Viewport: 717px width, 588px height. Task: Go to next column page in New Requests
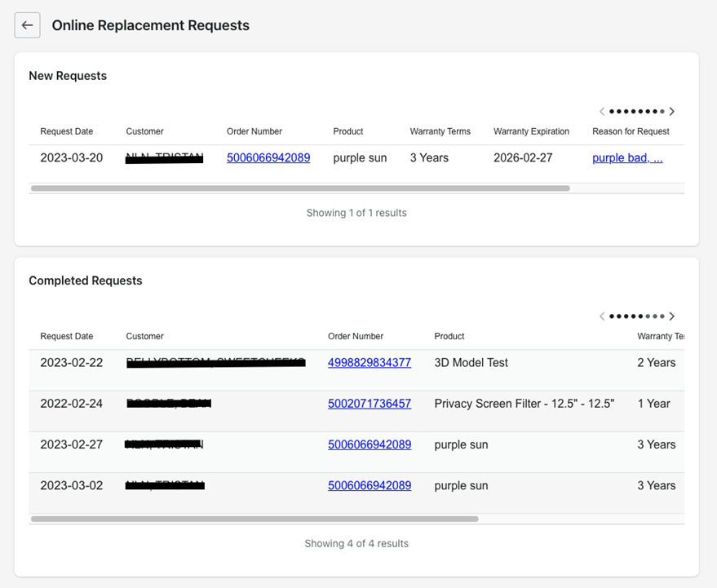[672, 112]
